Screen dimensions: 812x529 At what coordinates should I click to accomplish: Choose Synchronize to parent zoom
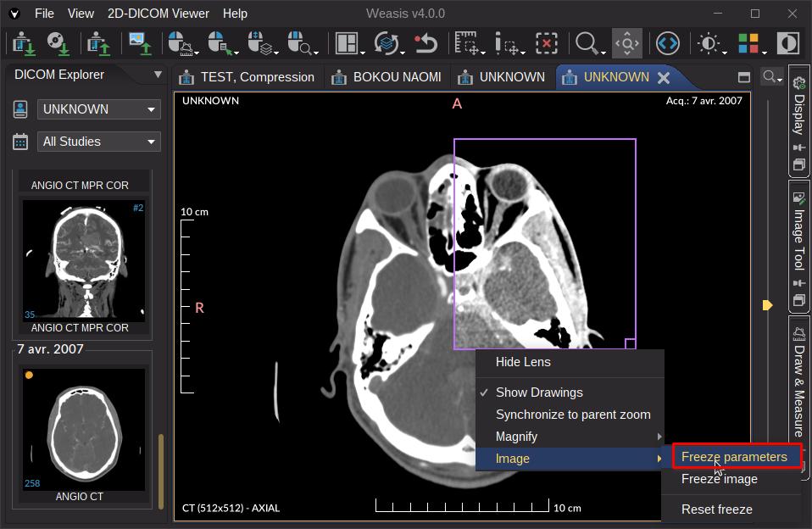[x=570, y=415]
